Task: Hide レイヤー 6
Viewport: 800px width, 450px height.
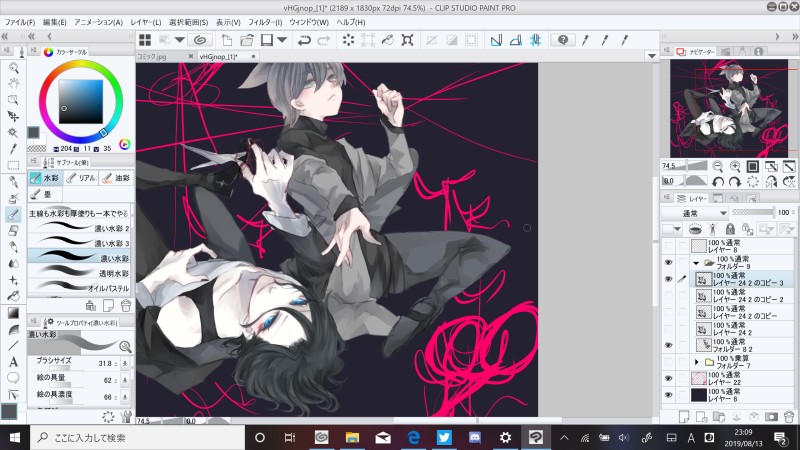Action: (668, 395)
